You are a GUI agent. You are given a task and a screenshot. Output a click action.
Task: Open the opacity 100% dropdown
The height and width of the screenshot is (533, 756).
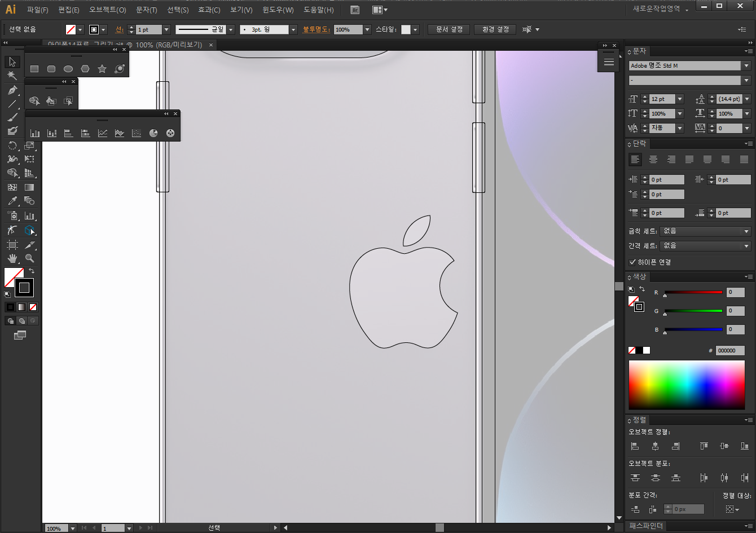tap(367, 29)
